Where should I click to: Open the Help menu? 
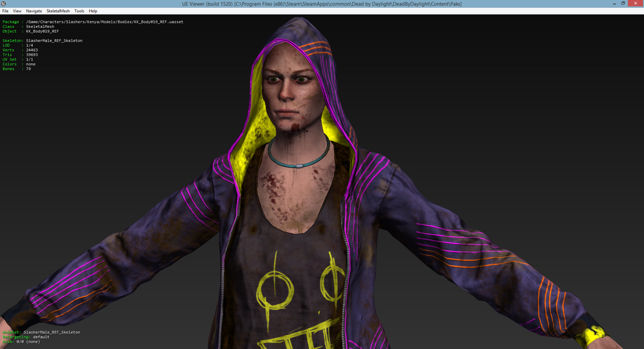[93, 11]
